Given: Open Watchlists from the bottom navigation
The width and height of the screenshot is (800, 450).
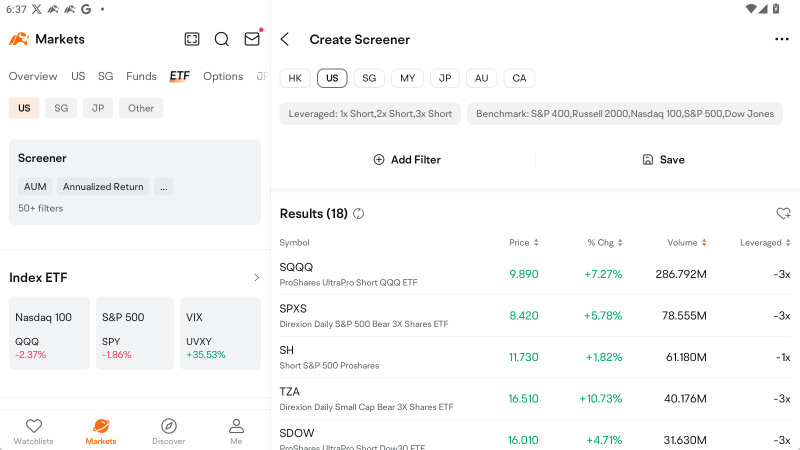Looking at the screenshot, I should tap(34, 432).
